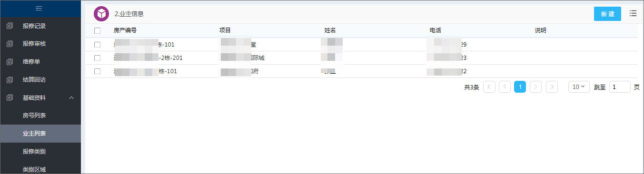Image resolution: width=644 pixels, height=174 pixels.
Task: Click the icon beside 结算回访
Action: coord(10,80)
